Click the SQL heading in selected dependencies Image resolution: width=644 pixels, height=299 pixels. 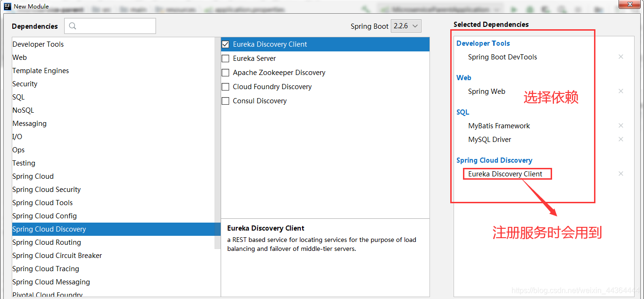click(x=463, y=112)
